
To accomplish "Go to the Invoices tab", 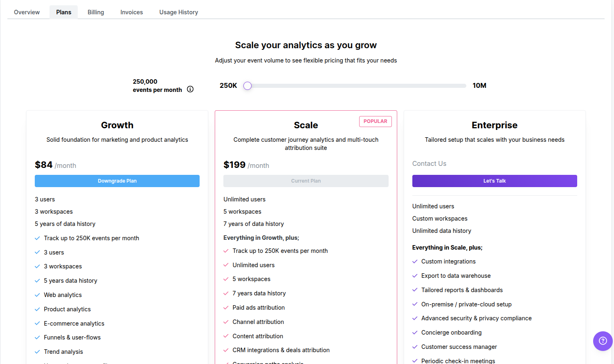I will 131,12.
